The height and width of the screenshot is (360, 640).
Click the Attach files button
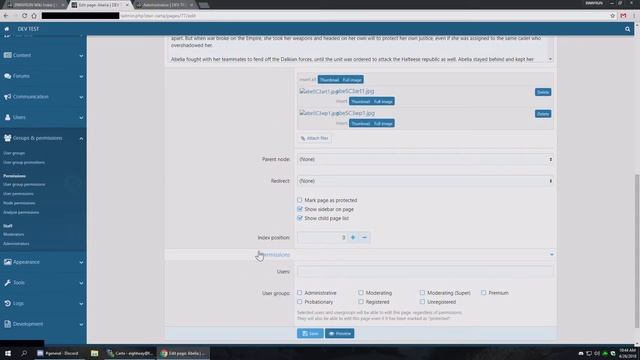tap(314, 138)
